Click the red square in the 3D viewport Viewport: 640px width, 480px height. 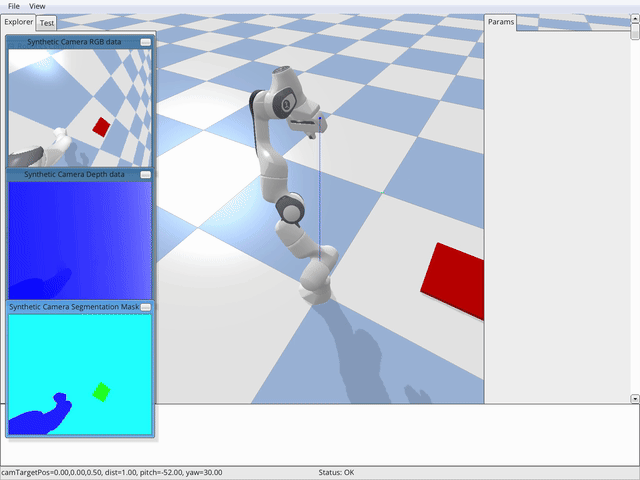455,280
